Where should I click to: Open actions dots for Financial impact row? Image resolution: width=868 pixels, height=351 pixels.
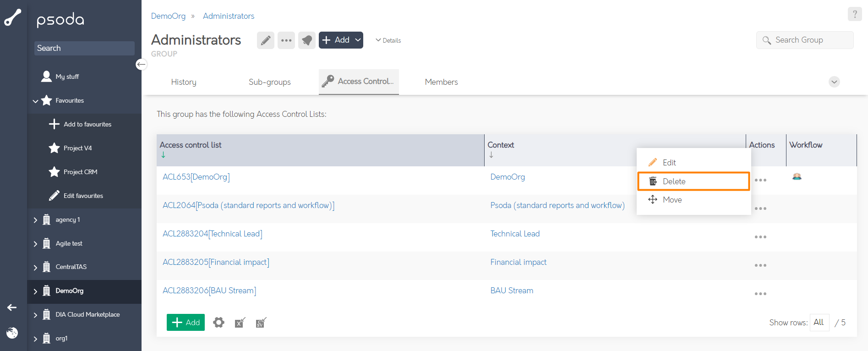[760, 265]
